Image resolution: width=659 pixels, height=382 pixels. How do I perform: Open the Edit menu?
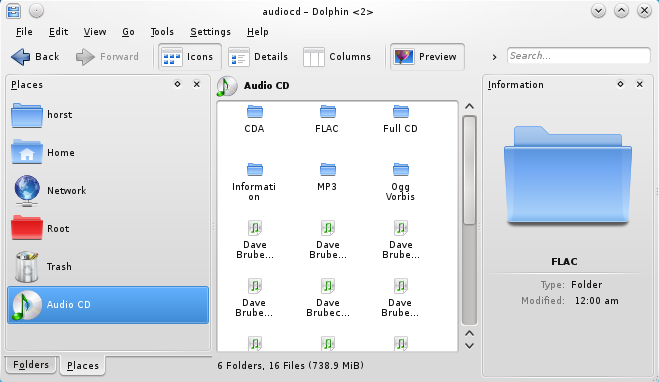(x=58, y=32)
